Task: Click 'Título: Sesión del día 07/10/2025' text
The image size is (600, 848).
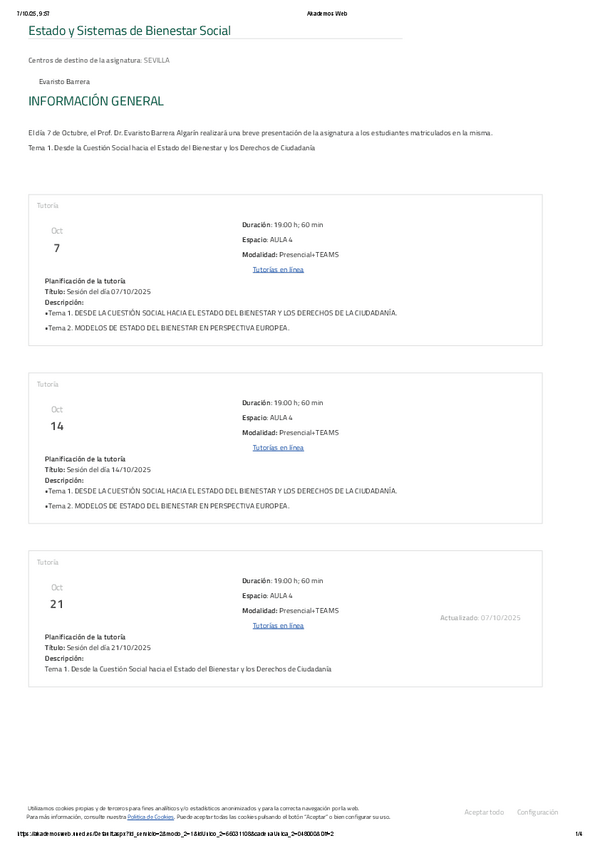Action: click(x=98, y=291)
